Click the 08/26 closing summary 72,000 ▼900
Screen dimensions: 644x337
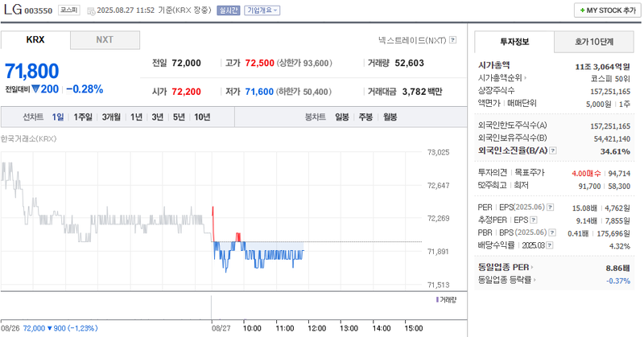coord(60,328)
